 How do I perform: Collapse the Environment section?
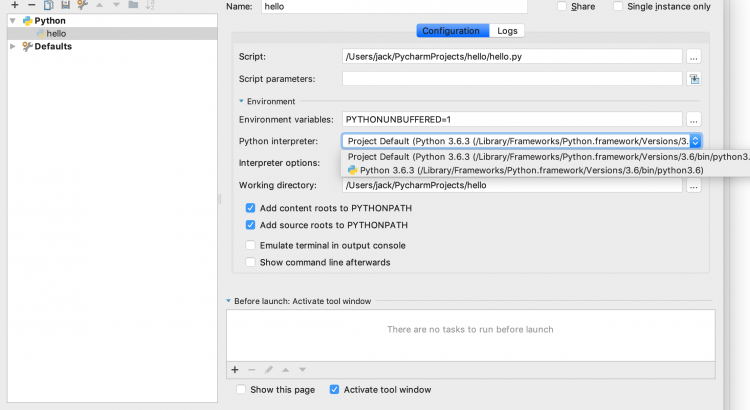click(241, 101)
